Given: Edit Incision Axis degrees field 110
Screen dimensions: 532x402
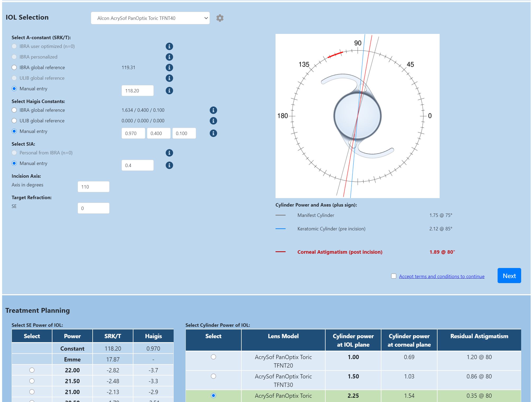Looking at the screenshot, I should tap(93, 187).
